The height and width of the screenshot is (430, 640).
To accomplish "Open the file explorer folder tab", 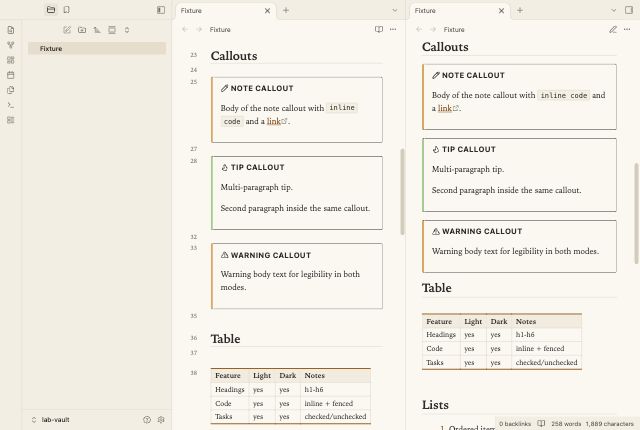I will point(51,10).
